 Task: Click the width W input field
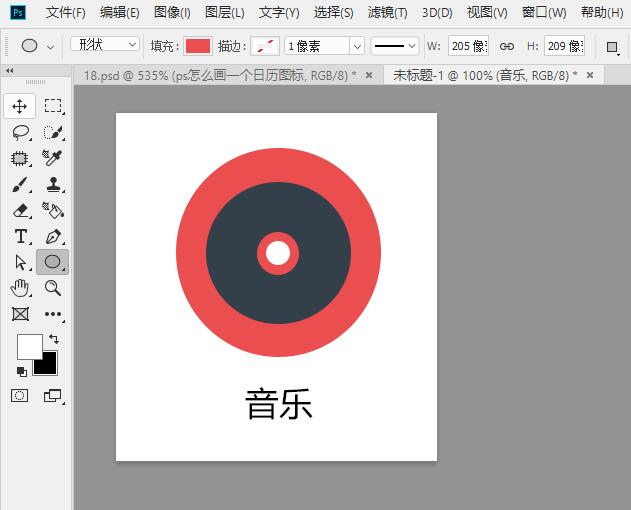[x=468, y=46]
